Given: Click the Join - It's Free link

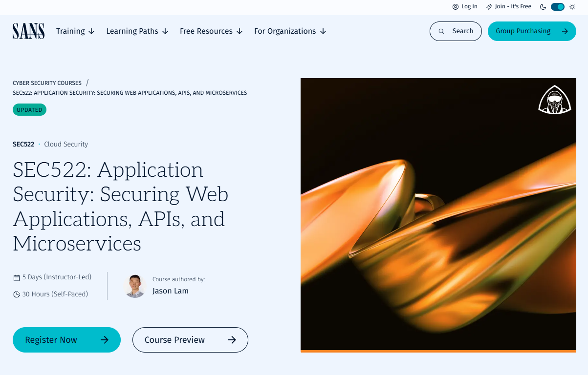Looking at the screenshot, I should click(x=513, y=7).
